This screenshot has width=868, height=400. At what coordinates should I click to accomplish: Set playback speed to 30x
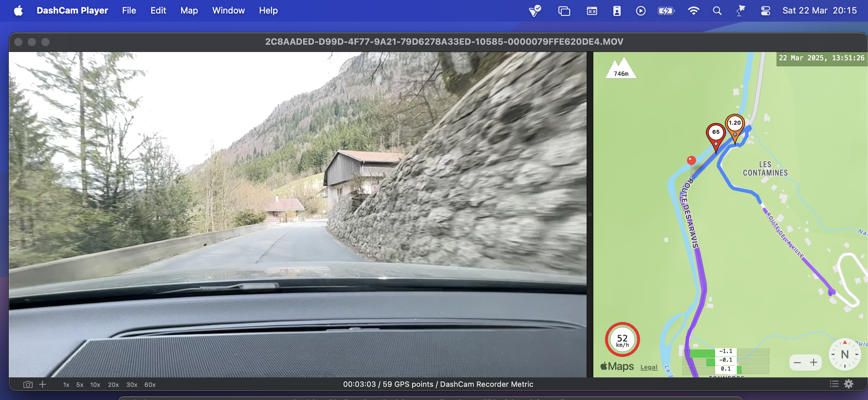pyautogui.click(x=131, y=384)
